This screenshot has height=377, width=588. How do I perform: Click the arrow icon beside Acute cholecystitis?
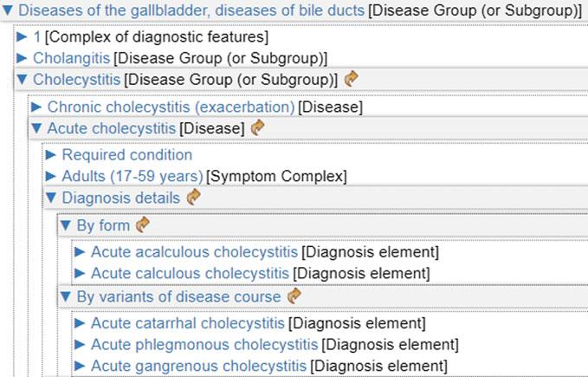point(257,128)
